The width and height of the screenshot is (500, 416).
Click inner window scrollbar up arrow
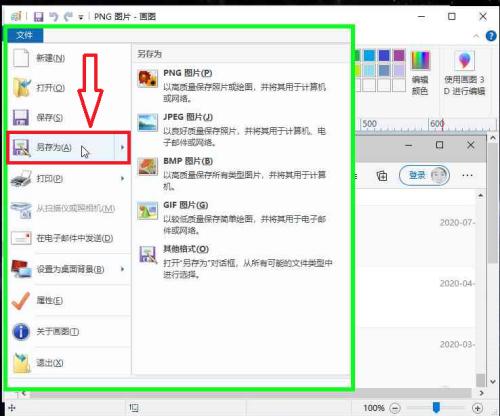coord(480,195)
